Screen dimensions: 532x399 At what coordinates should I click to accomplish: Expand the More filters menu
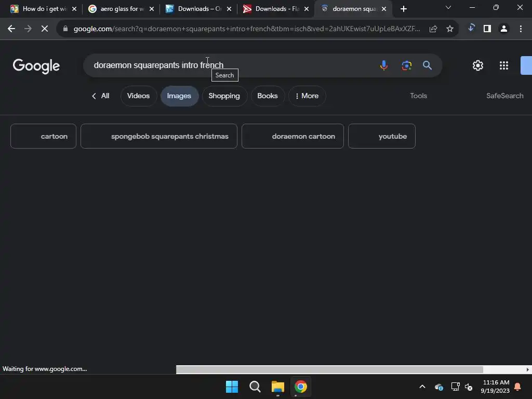(307, 96)
